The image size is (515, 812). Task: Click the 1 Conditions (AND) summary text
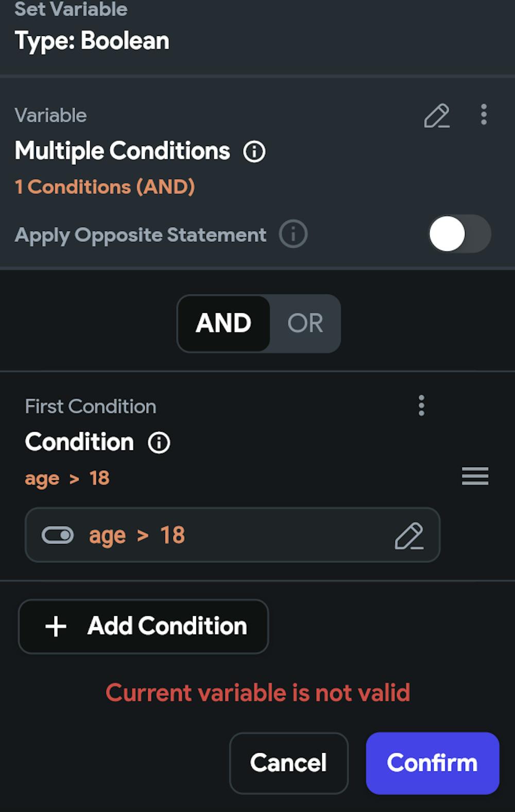pyautogui.click(x=105, y=187)
